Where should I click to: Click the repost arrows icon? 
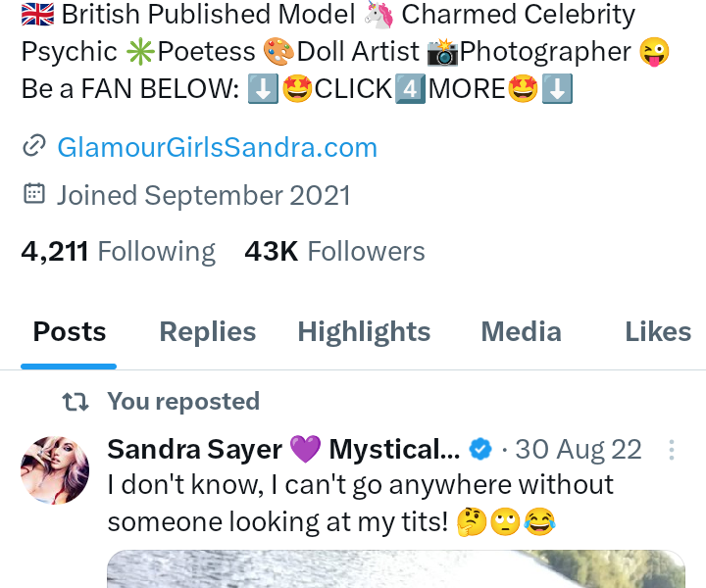76,402
